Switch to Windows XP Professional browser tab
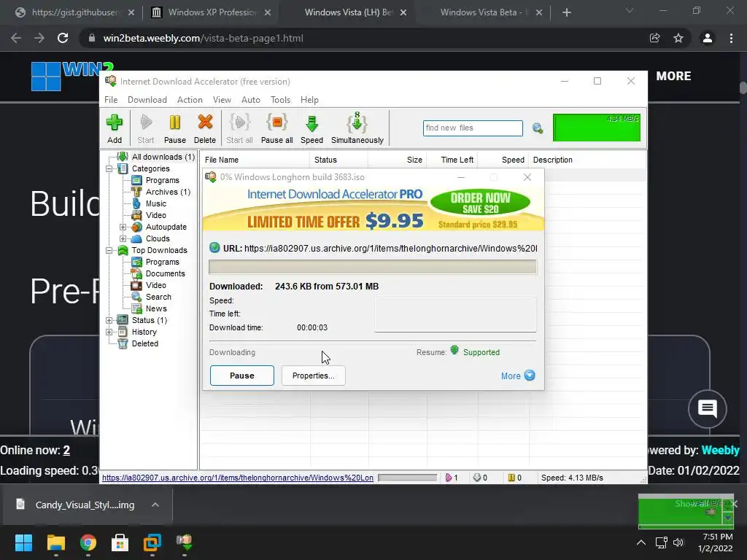Viewport: 747px width, 560px height. [211, 12]
